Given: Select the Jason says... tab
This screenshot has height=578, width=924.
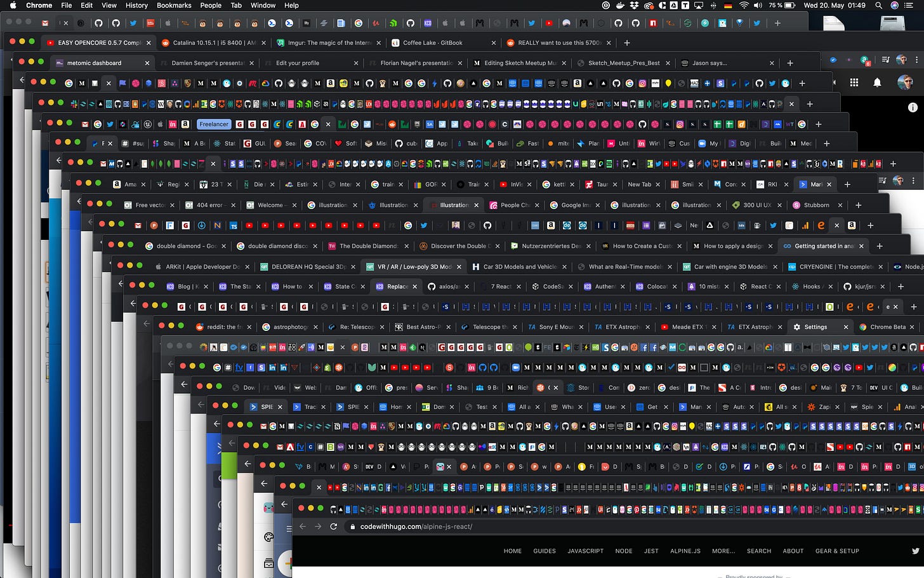Looking at the screenshot, I should pos(727,63).
